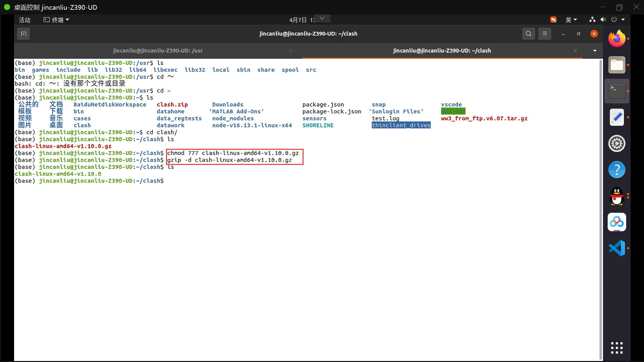
Task: Open the terminal search icon
Action: [528, 34]
